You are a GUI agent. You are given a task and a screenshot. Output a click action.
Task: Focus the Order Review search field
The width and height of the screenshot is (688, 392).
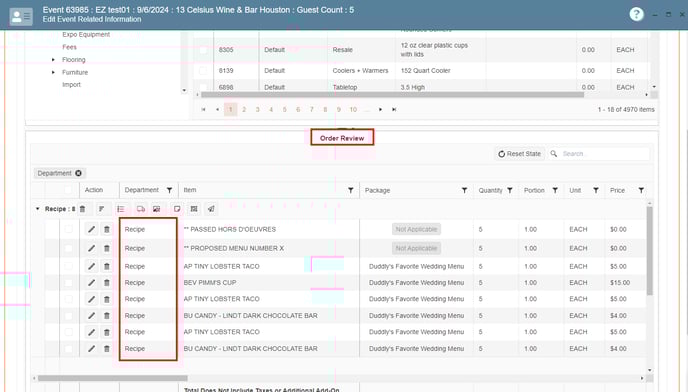point(605,154)
